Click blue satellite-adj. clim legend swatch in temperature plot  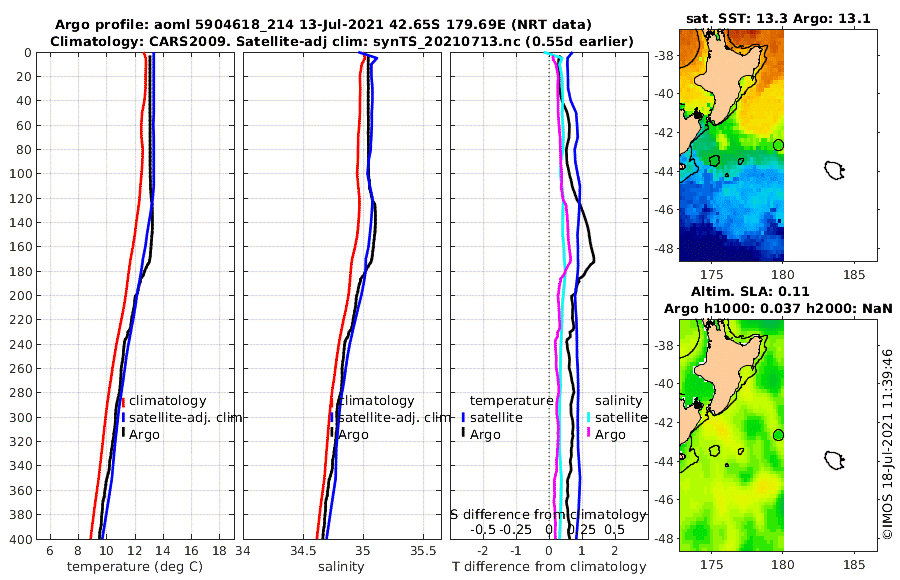123,417
